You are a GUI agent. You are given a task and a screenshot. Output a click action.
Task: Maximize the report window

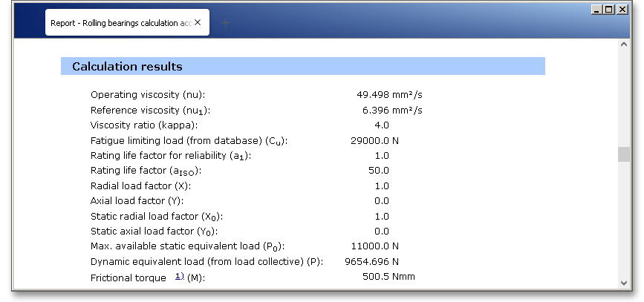coord(609,9)
